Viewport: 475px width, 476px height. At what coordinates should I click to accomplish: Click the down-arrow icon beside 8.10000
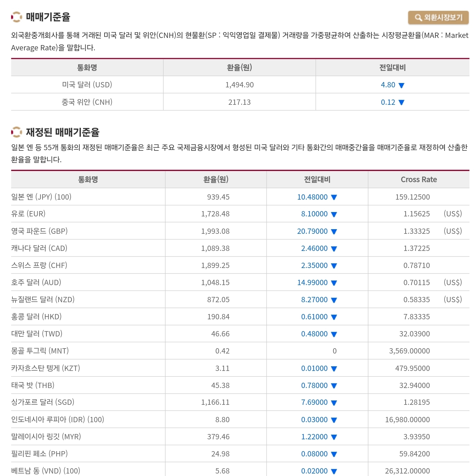pos(334,215)
